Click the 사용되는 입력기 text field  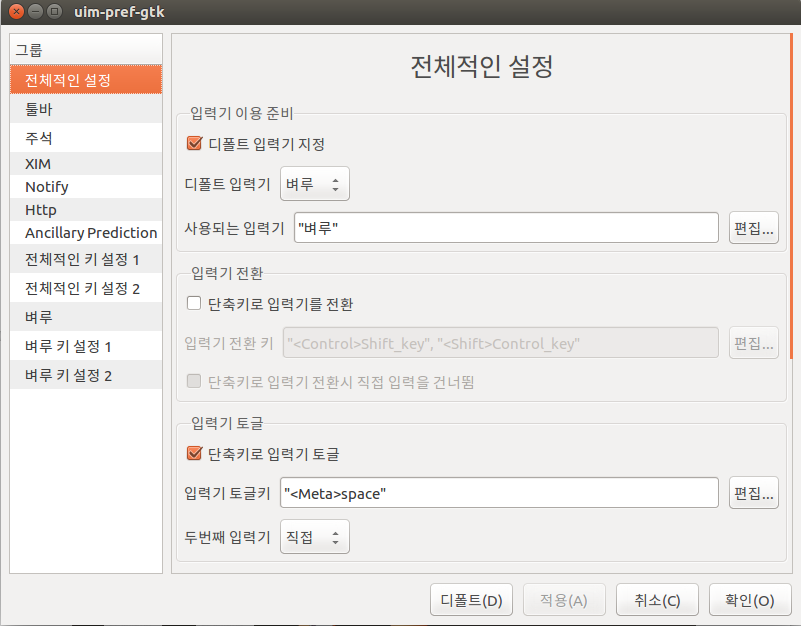[506, 228]
